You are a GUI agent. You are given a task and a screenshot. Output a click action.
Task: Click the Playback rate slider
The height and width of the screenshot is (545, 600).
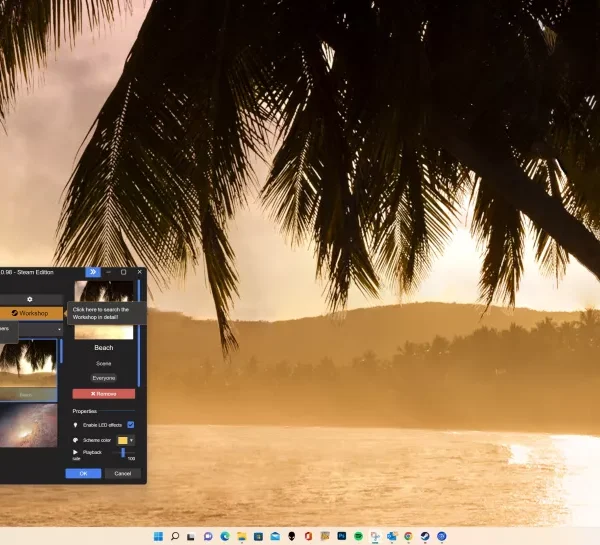tap(123, 453)
